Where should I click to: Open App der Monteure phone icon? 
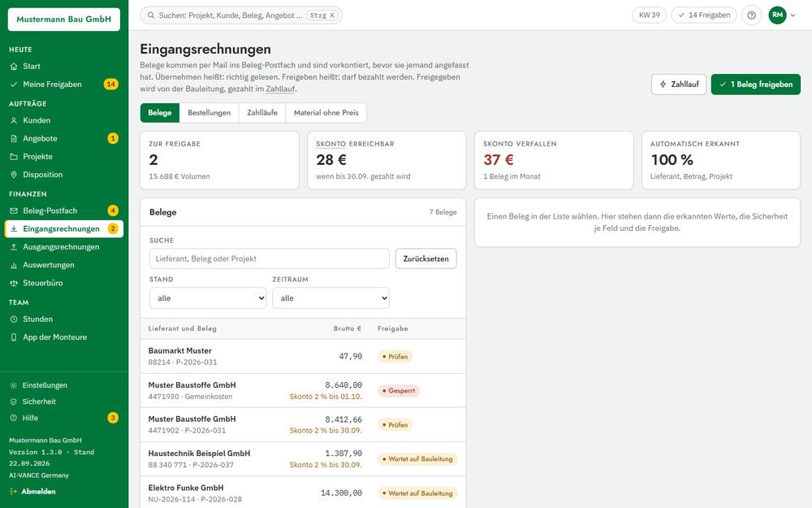(x=14, y=337)
